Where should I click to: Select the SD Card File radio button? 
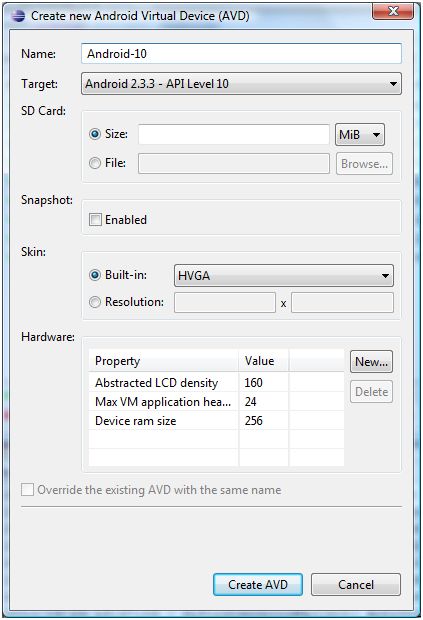[x=95, y=163]
